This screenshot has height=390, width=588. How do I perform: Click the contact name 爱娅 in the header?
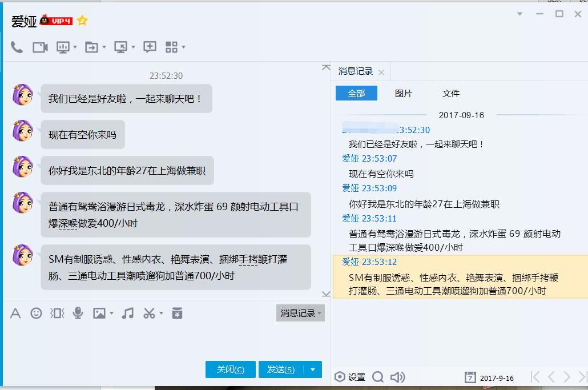click(24, 21)
